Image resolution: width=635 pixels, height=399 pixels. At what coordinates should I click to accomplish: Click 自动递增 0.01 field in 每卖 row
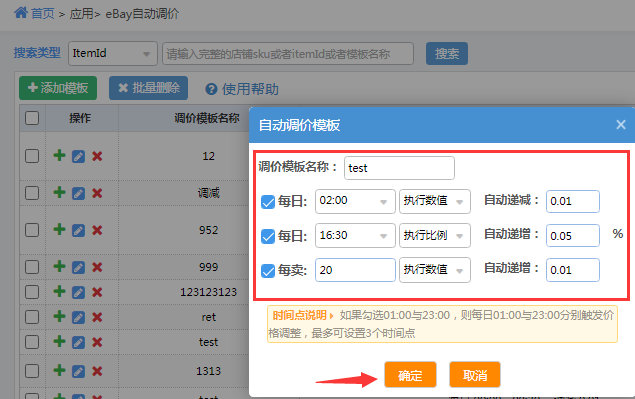click(573, 270)
